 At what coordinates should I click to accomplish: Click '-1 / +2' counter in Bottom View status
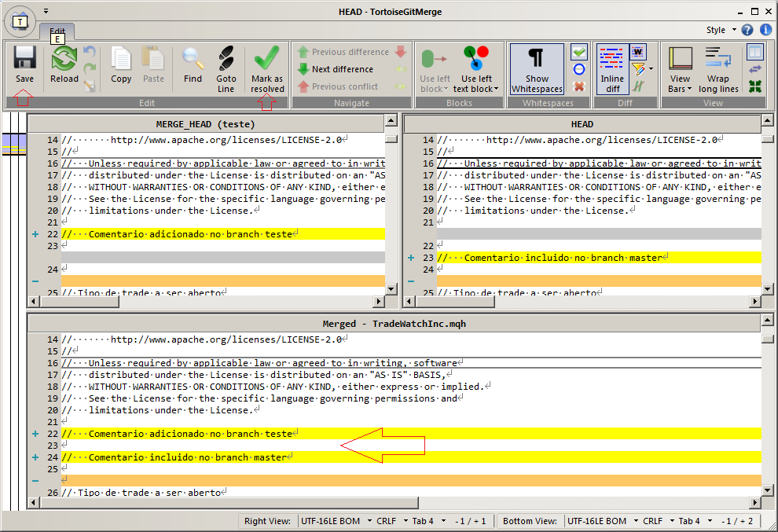(737, 521)
